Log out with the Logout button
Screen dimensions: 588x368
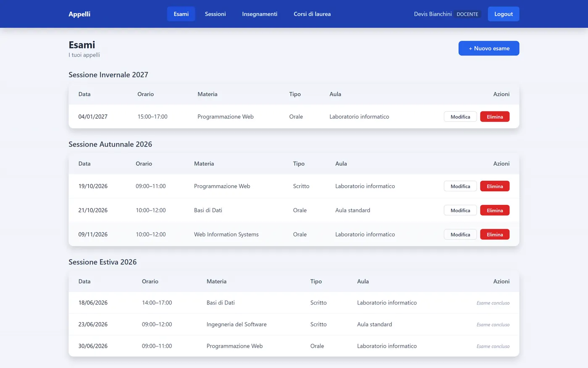(504, 14)
